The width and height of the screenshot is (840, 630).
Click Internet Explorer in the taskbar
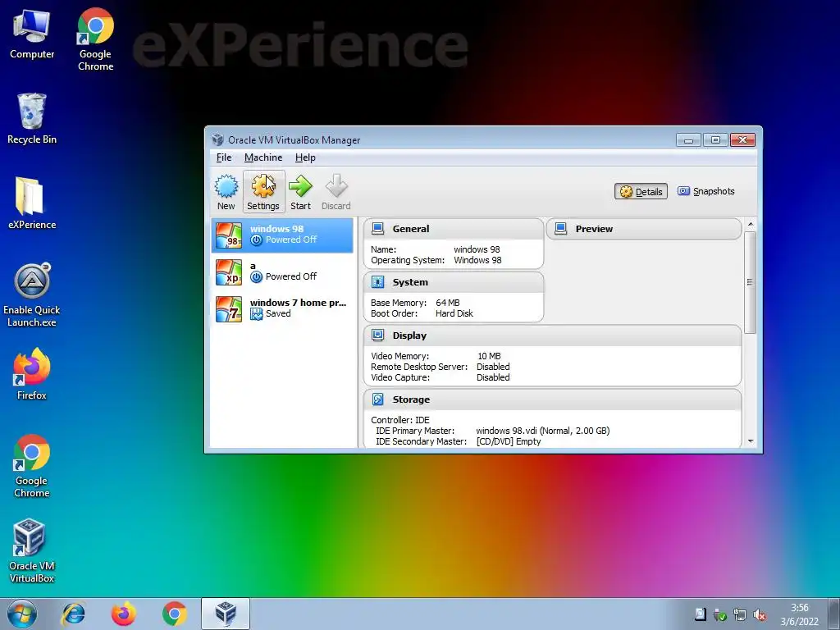[73, 614]
